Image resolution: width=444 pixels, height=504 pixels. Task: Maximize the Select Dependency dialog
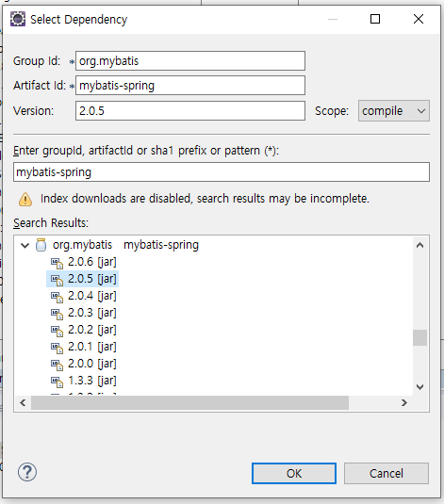[375, 19]
